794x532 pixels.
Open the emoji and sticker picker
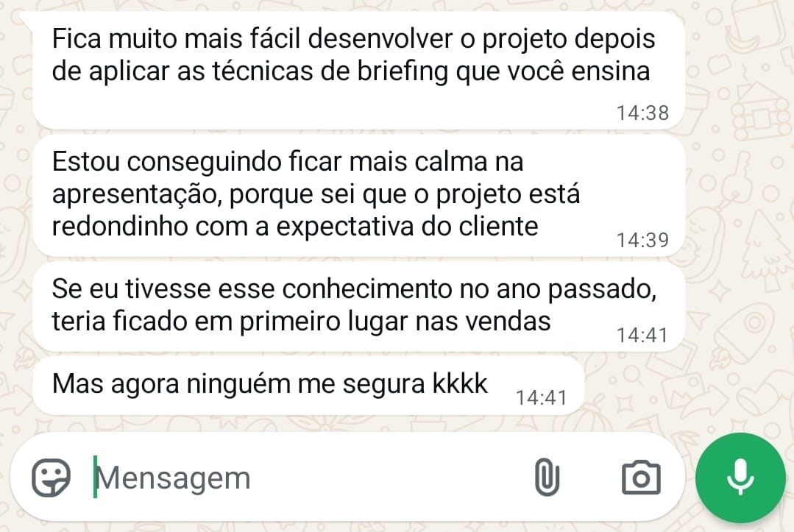[51, 478]
